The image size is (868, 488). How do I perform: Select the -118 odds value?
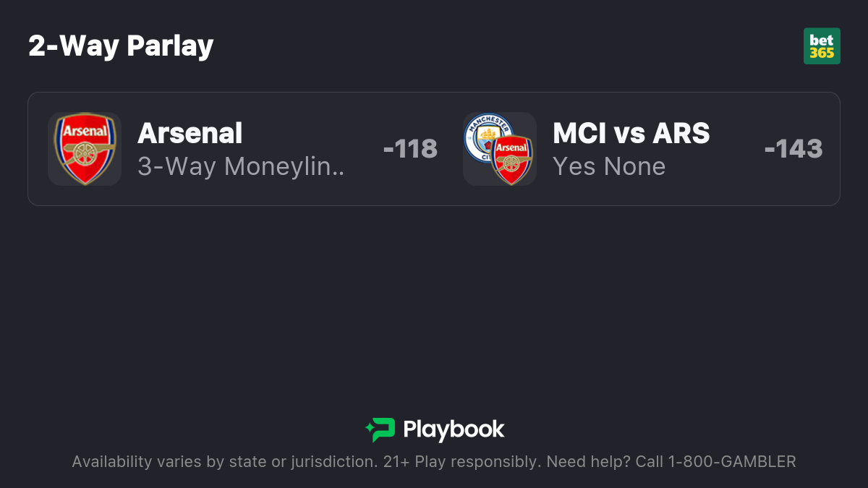(x=410, y=149)
